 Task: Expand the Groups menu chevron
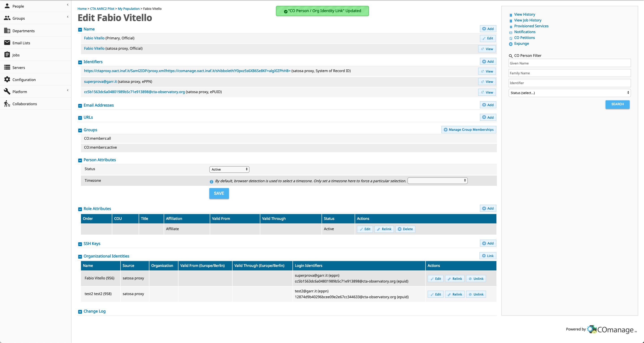68,17
